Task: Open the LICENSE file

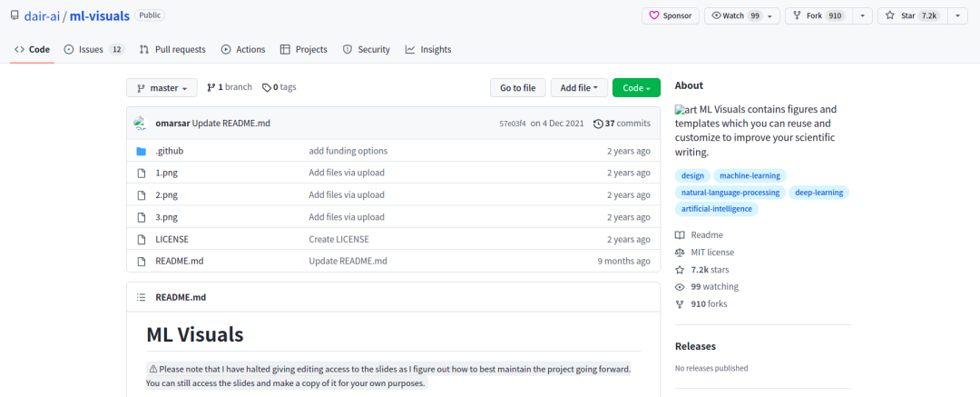Action: coord(171,239)
